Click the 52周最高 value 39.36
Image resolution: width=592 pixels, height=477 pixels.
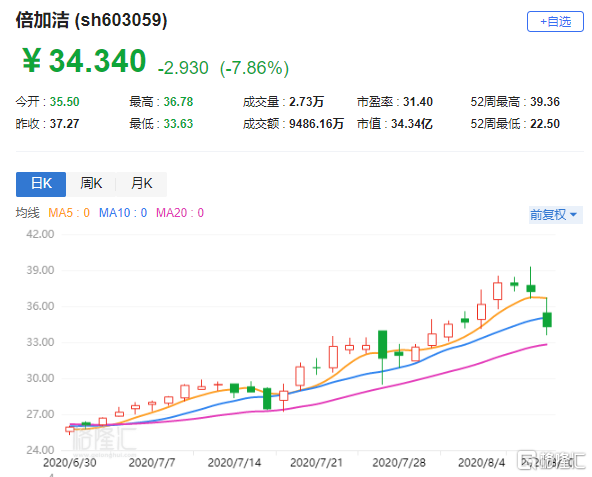pos(545,102)
